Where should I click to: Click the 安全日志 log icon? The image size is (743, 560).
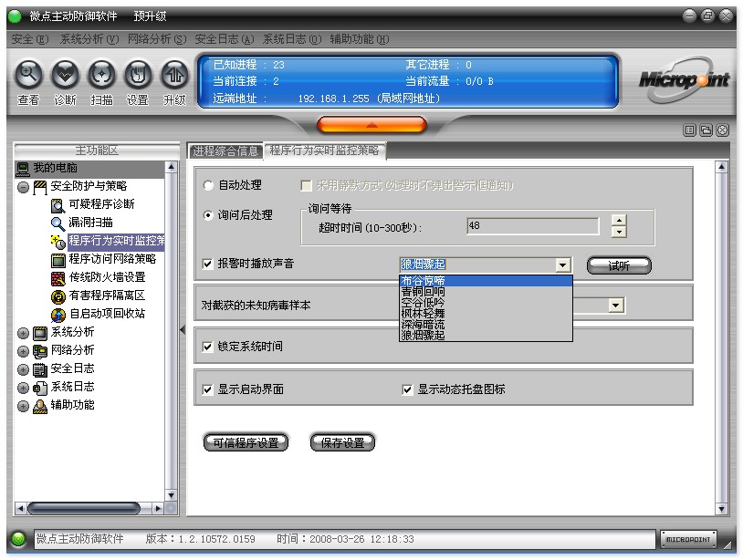40,369
